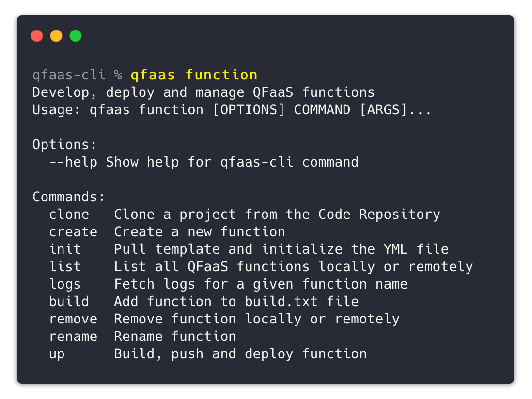Click the "list" command name
Screen dimensions: 532x399
65,267
